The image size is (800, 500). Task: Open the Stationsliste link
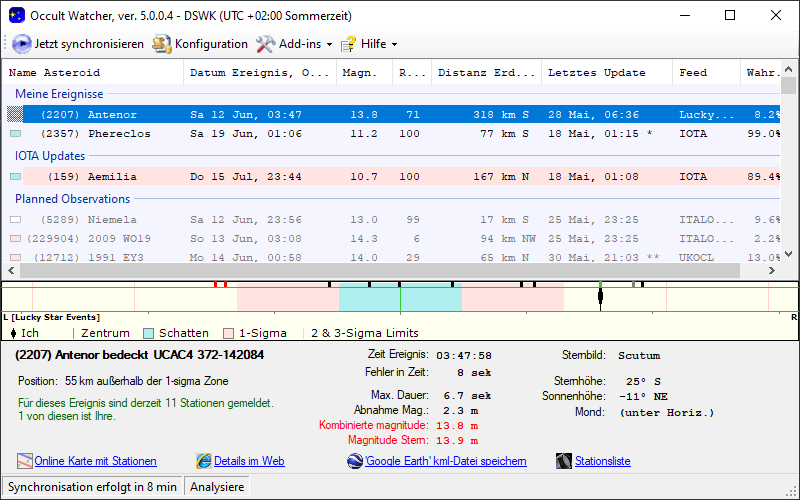tap(602, 461)
